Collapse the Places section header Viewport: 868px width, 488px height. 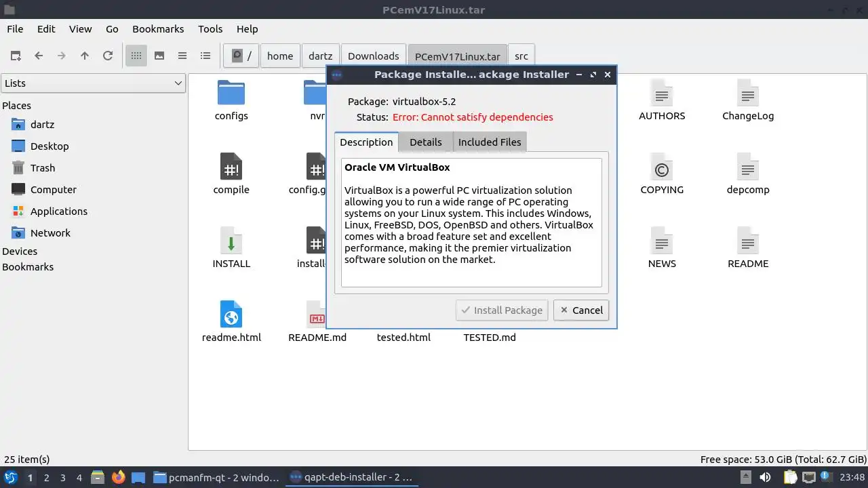(x=16, y=106)
